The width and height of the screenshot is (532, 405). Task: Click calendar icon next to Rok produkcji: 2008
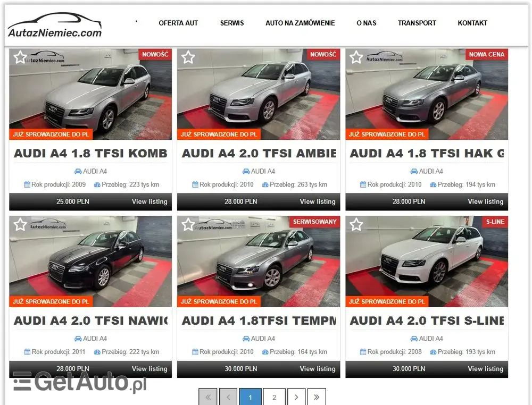(x=363, y=352)
